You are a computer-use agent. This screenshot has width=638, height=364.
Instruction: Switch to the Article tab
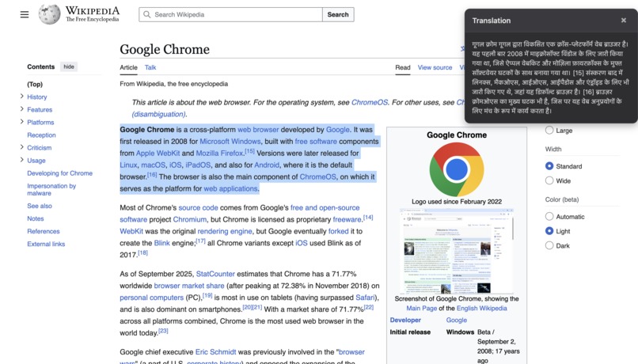pos(128,67)
